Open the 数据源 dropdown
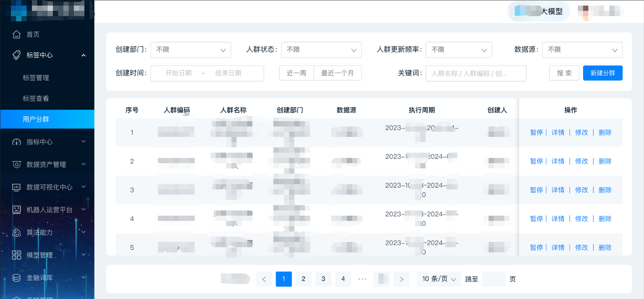 (582, 50)
